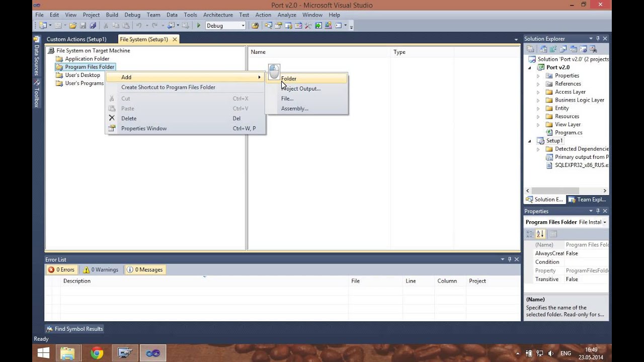Choose File... in the Add submenu
Screen dimensions: 644x362
(306, 99)
